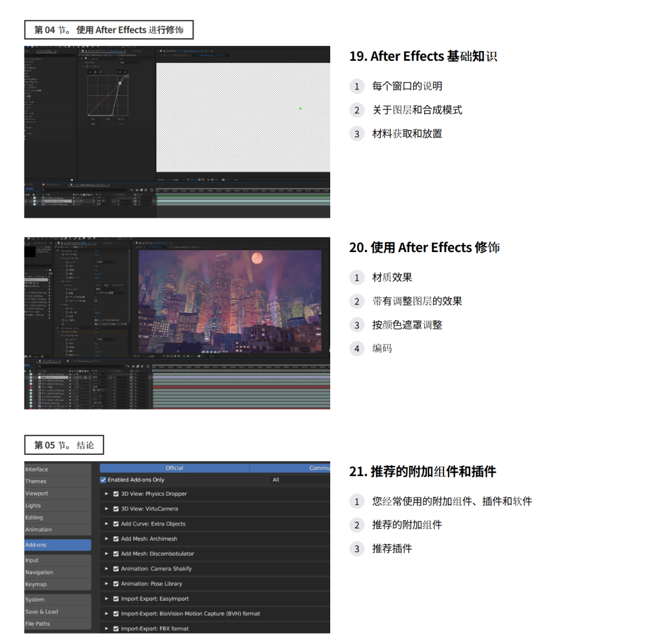Open the Save & Load preferences section
Screen dimensions: 663x644
pyautogui.click(x=58, y=612)
